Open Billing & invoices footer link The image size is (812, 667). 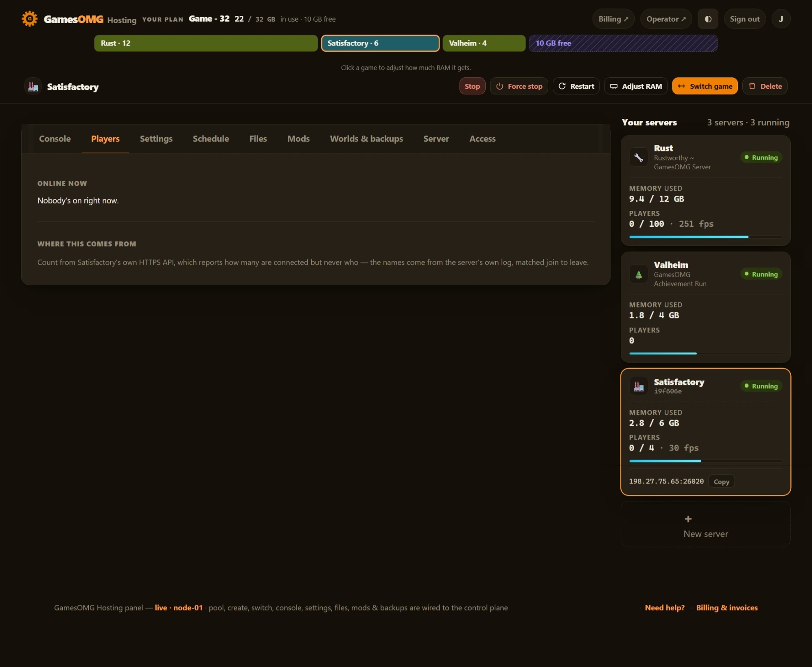pyautogui.click(x=727, y=608)
